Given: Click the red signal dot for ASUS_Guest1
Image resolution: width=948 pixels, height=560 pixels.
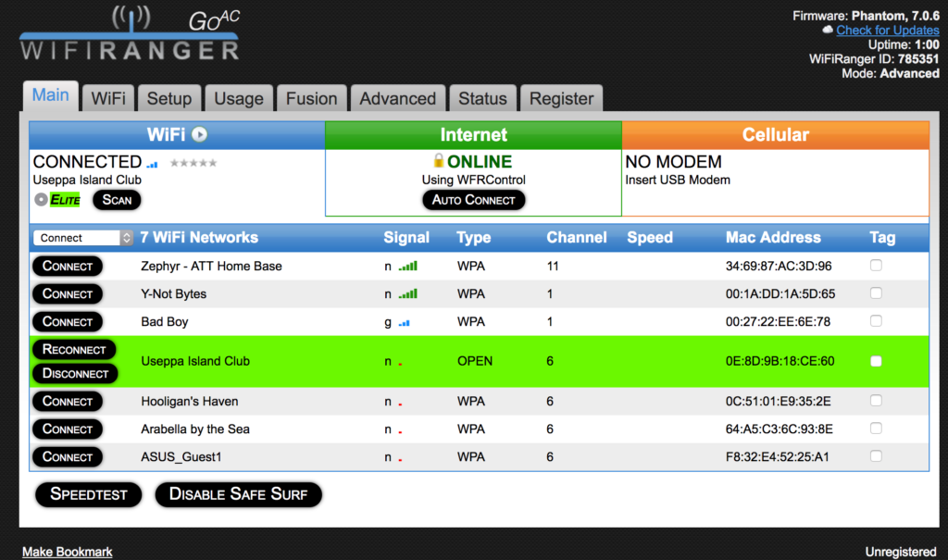Looking at the screenshot, I should point(400,459).
